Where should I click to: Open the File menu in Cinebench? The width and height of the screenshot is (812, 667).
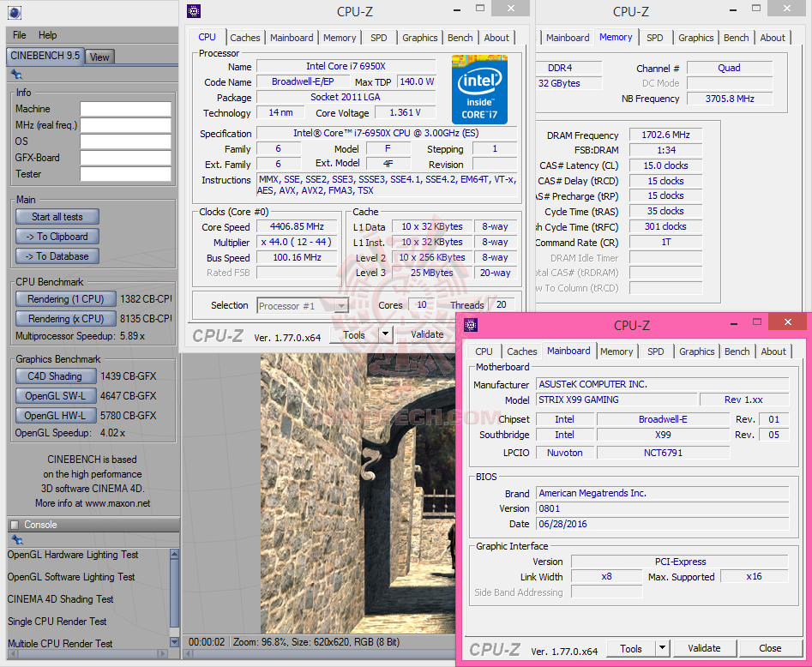tap(20, 35)
